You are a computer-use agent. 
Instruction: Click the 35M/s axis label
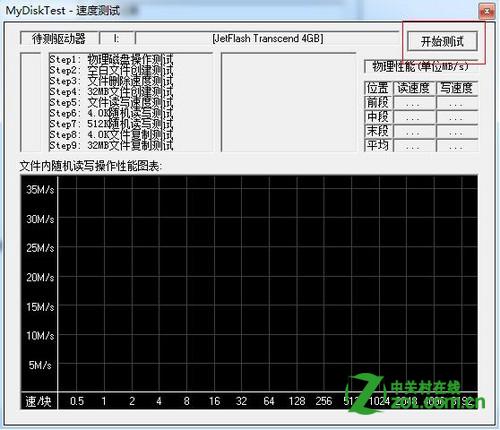coord(40,190)
